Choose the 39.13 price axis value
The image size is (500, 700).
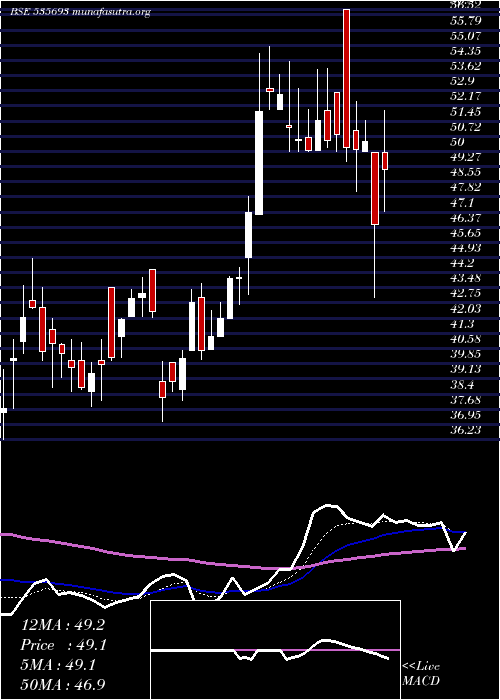(x=465, y=369)
